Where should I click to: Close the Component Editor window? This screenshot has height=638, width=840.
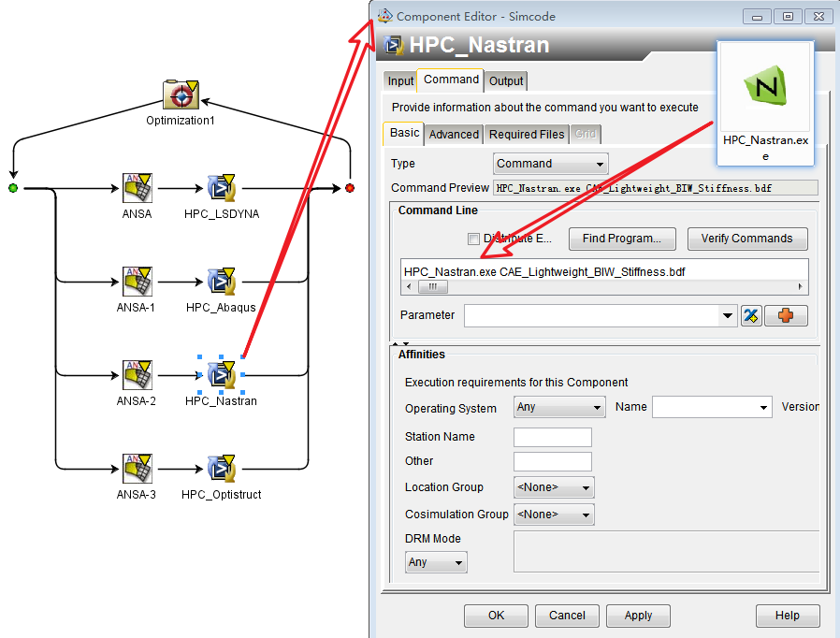819,17
